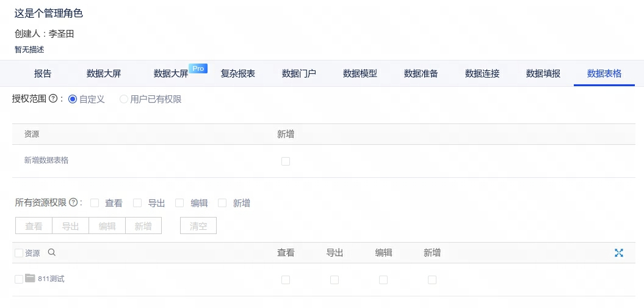Image resolution: width=644 pixels, height=308 pixels.
Task: Select the 用户已有权限 radio option
Action: point(124,99)
